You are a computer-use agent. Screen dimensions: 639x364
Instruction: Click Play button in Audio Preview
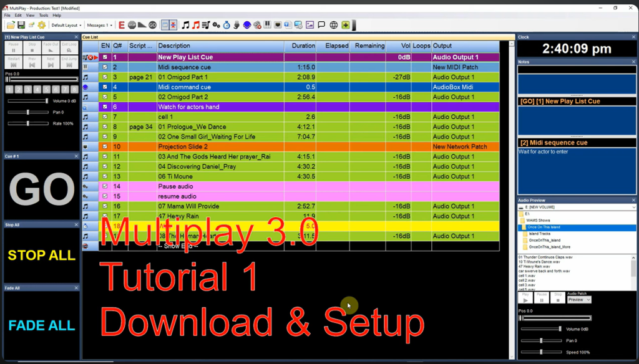[525, 298]
